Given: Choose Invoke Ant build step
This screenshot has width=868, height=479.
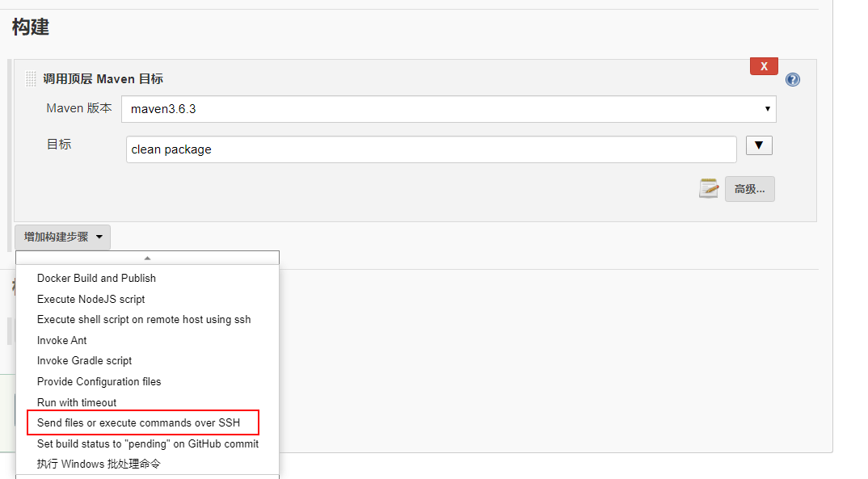Looking at the screenshot, I should coord(62,340).
